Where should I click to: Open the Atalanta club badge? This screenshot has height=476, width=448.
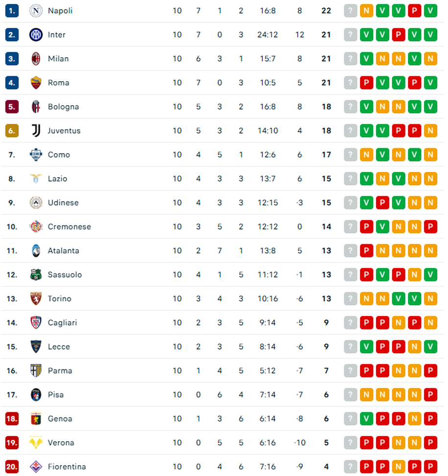[36, 250]
